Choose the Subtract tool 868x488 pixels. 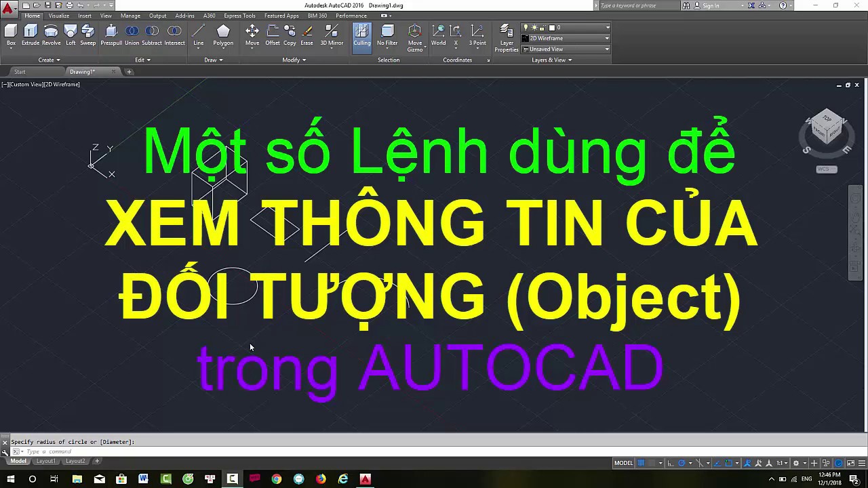point(152,35)
